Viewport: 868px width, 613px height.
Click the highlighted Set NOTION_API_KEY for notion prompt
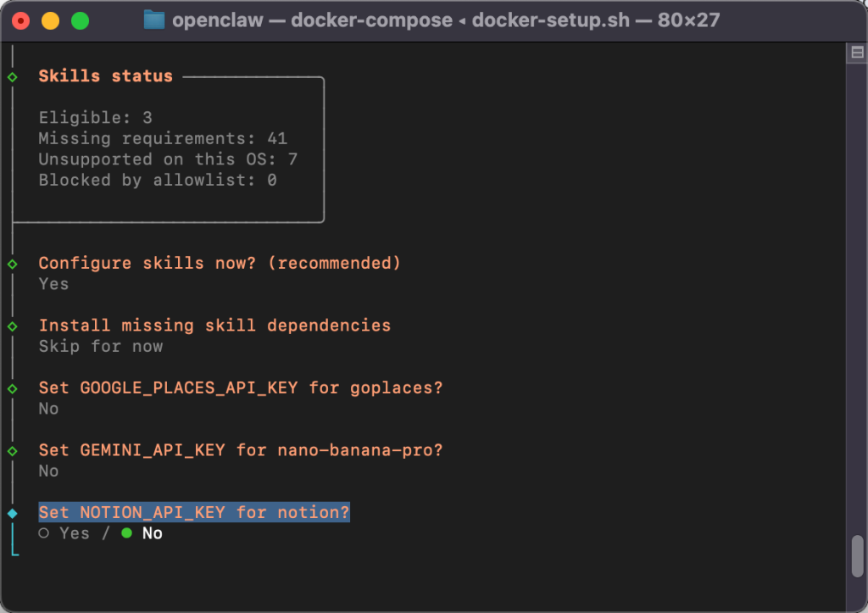193,512
